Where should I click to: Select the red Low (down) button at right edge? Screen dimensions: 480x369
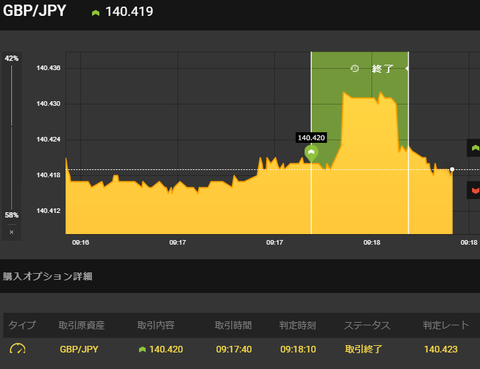pyautogui.click(x=474, y=190)
